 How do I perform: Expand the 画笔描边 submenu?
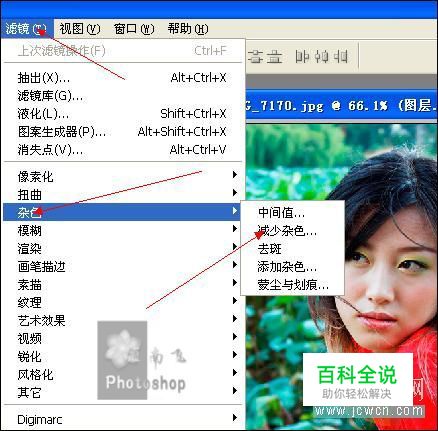pyautogui.click(x=123, y=266)
